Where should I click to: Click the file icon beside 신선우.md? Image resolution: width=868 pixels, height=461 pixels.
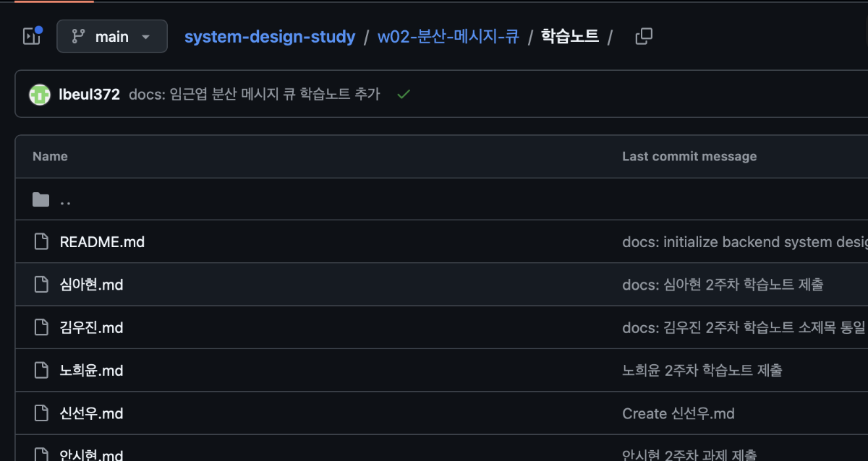pyautogui.click(x=41, y=413)
